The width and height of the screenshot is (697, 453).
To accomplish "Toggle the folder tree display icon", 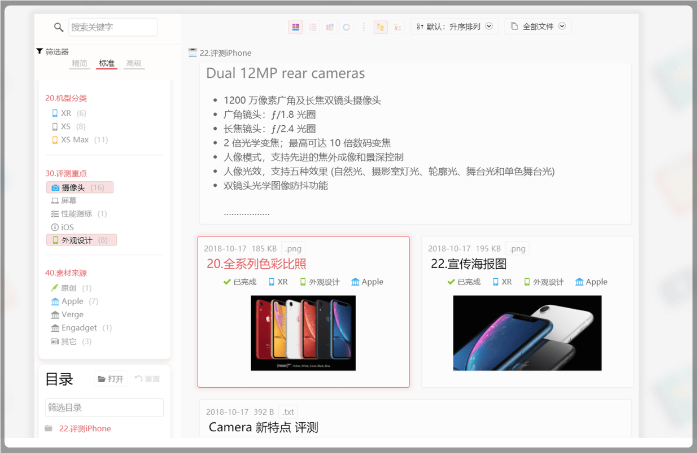I will tap(381, 27).
